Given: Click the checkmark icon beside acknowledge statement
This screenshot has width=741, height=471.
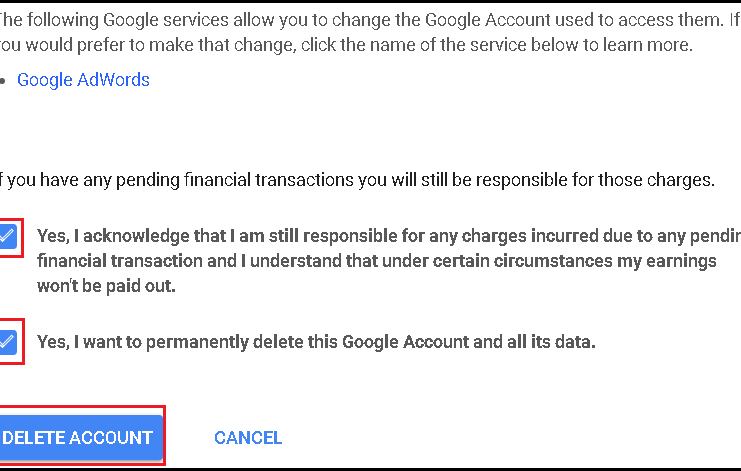Looking at the screenshot, I should pos(7,235).
